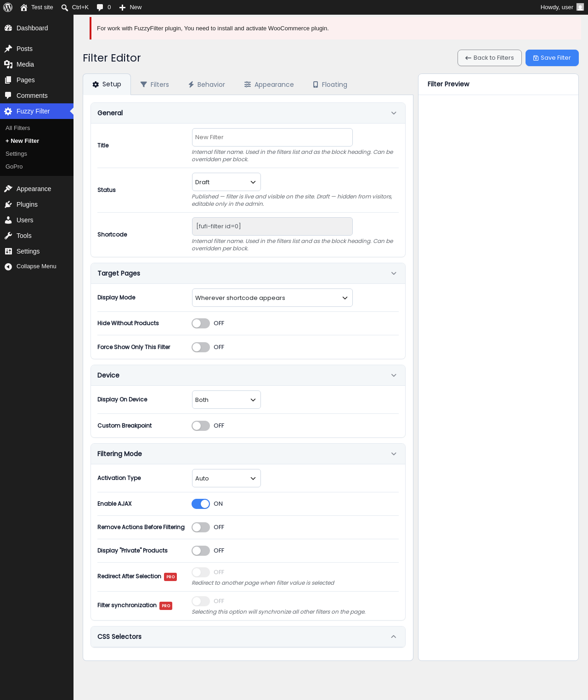Expand the CSS Selectors section
The image size is (588, 700).
[x=248, y=637]
